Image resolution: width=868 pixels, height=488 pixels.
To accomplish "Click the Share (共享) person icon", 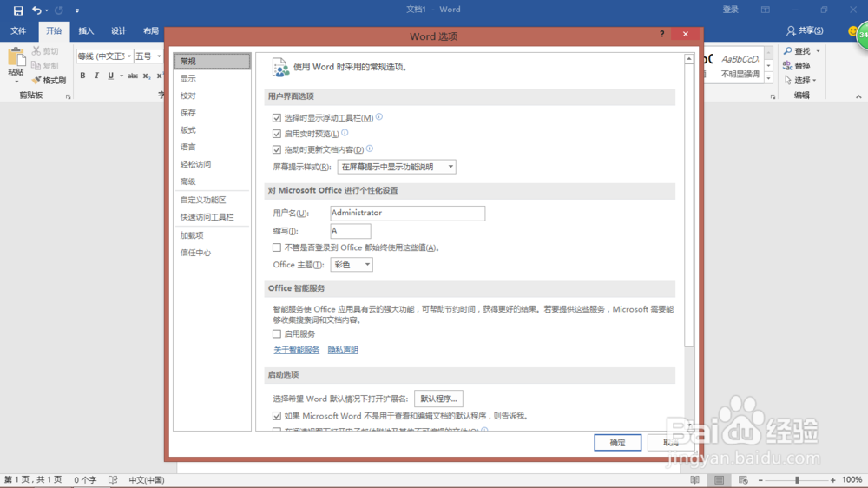I will tap(791, 31).
